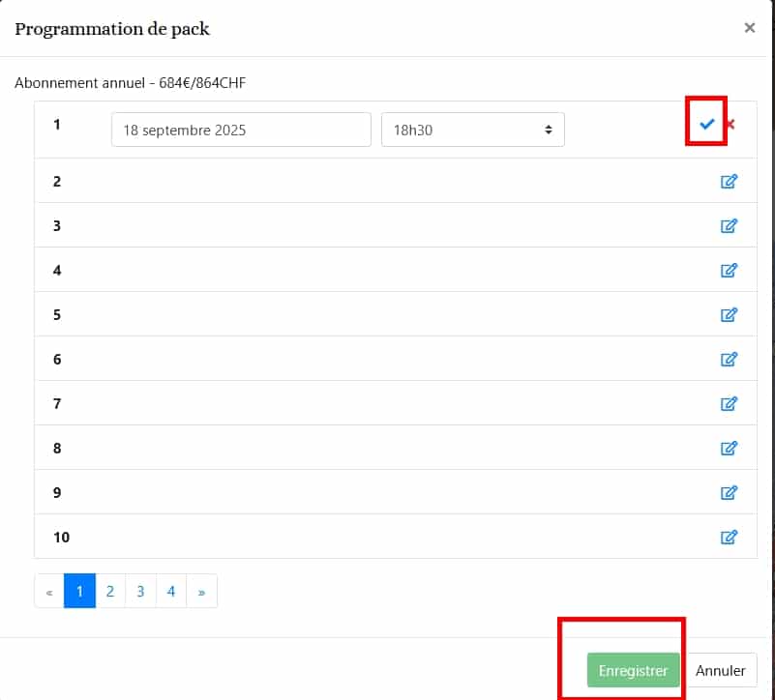Jump to next pages with » arrow
The height and width of the screenshot is (700, 775).
[201, 591]
